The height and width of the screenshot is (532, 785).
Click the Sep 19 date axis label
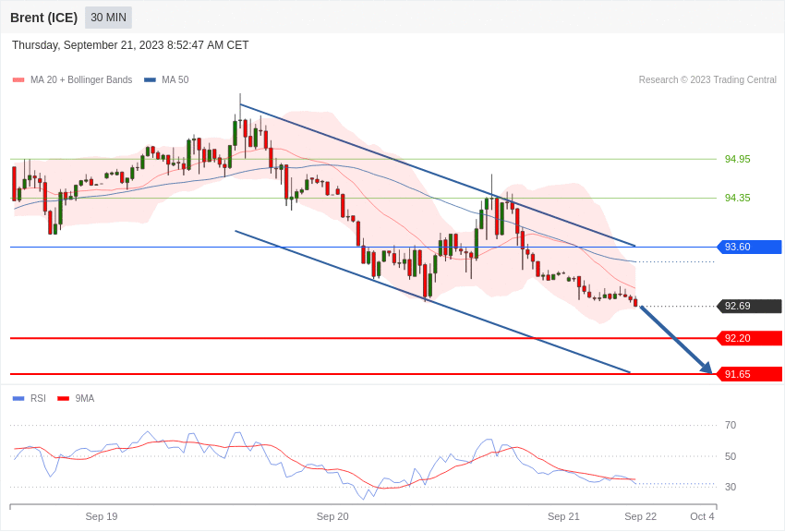tap(102, 516)
